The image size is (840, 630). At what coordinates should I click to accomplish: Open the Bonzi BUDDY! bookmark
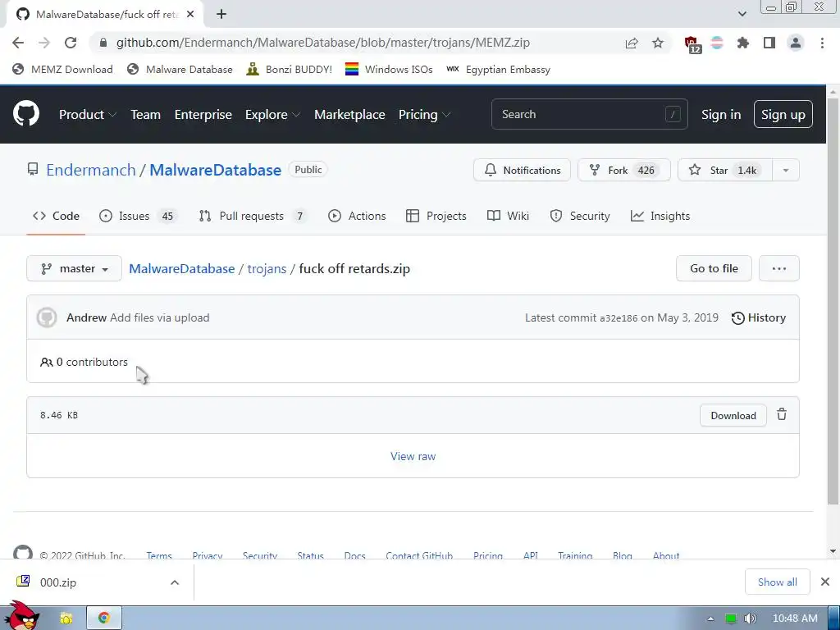[290, 69]
